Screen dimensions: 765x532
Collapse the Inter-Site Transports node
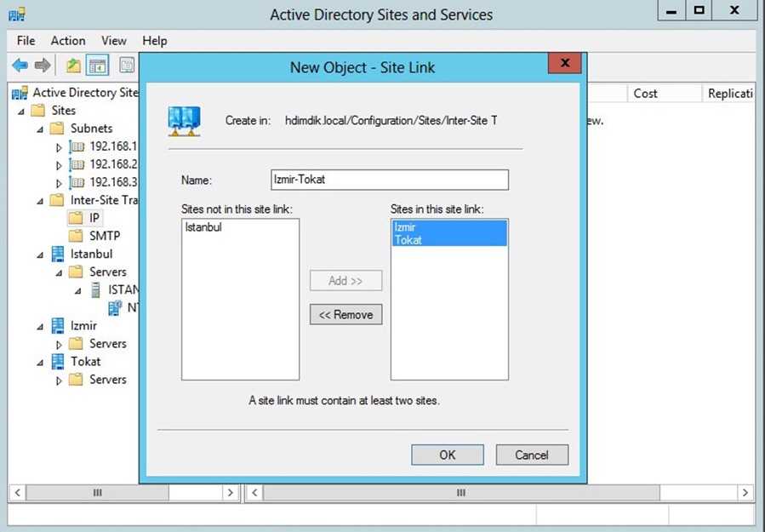(40, 202)
